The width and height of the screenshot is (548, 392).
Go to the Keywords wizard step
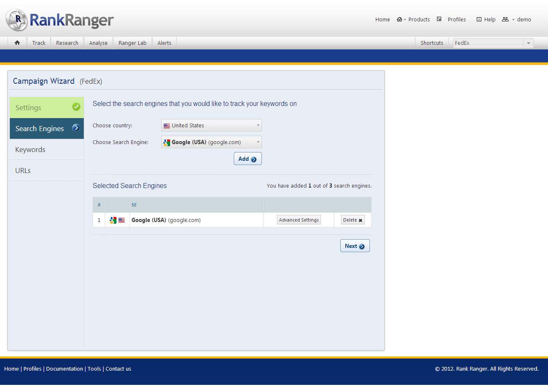point(47,150)
